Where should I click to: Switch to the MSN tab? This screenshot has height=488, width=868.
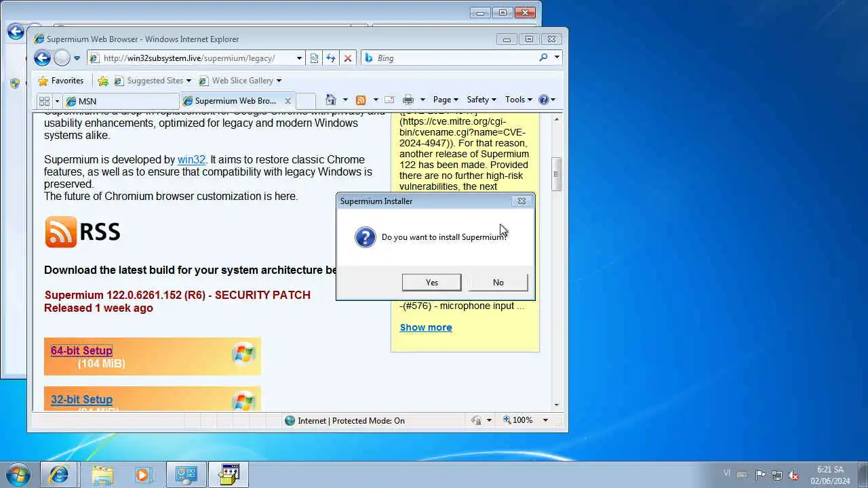click(121, 101)
